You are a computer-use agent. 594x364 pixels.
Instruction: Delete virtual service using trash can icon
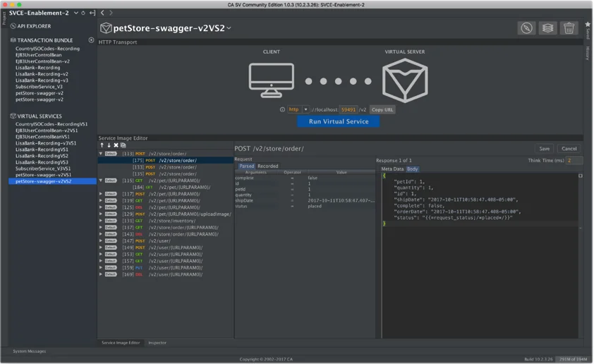tap(569, 28)
